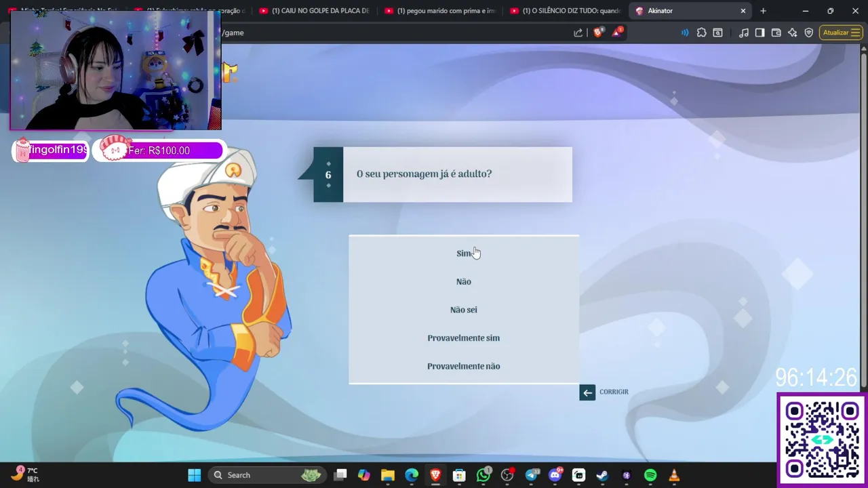
Task: Open the browser extensions puzzle icon
Action: tap(701, 33)
